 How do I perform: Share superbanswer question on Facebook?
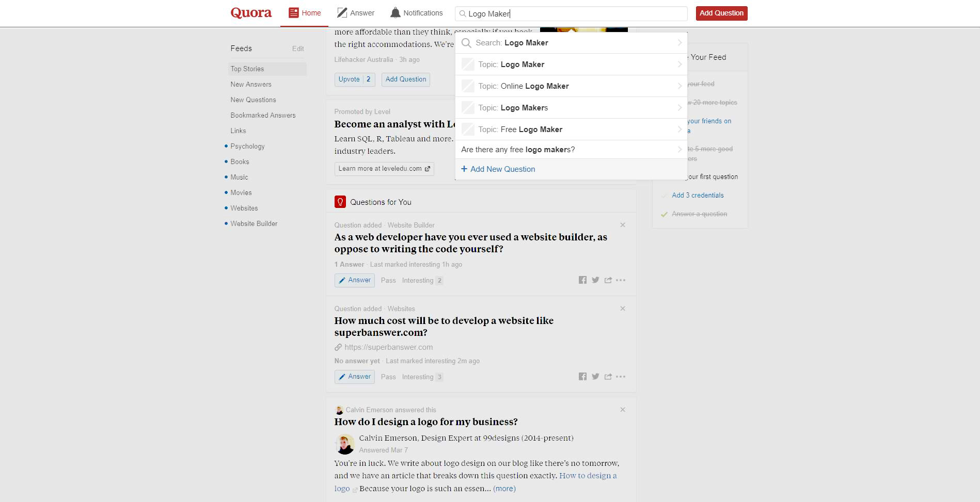coord(582,377)
